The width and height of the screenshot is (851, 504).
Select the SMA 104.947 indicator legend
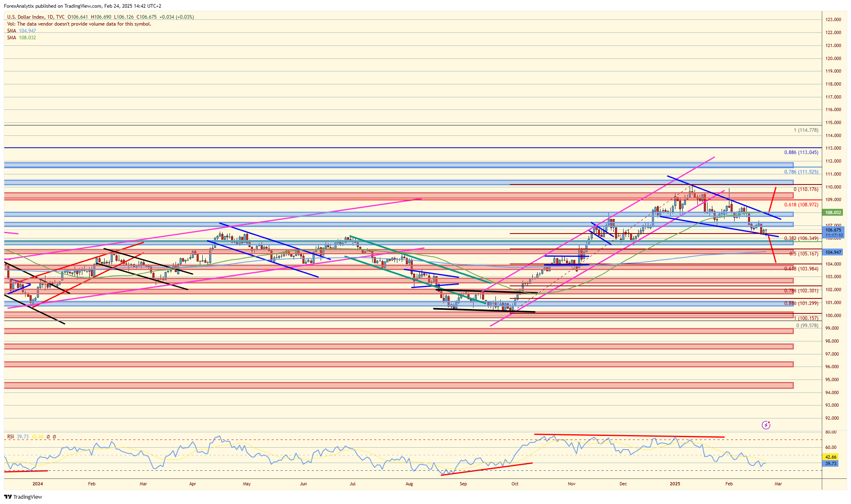click(21, 31)
